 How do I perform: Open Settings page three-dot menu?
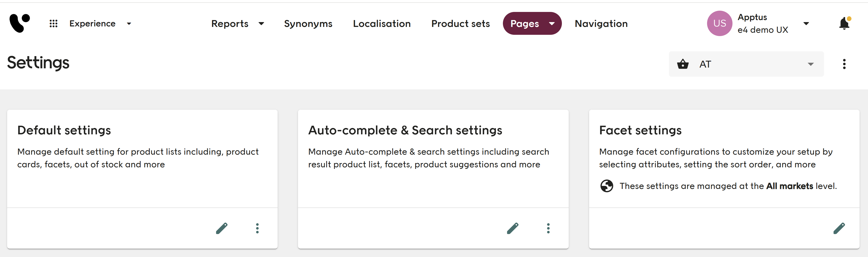coord(844,64)
